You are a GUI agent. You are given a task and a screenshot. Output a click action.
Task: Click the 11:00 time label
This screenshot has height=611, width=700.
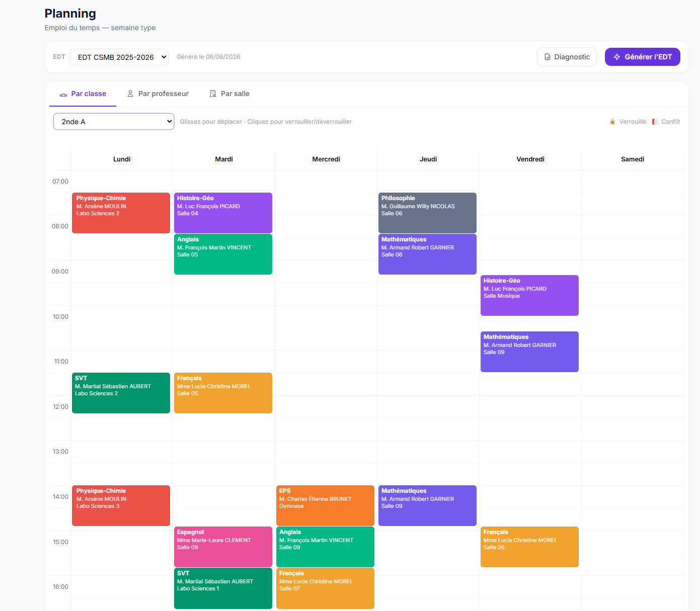click(61, 362)
